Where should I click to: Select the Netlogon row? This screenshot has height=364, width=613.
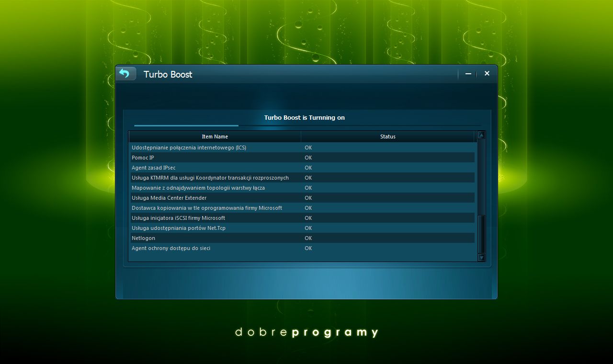302,238
